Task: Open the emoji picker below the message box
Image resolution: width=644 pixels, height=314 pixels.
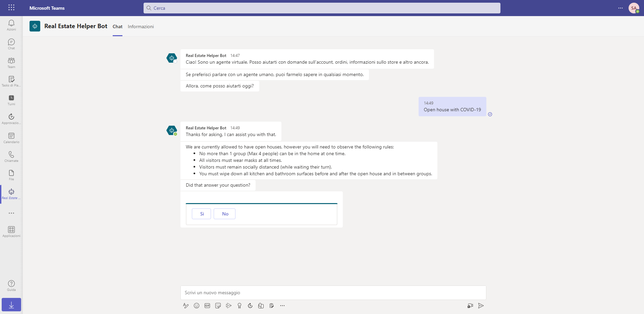Action: (x=197, y=306)
